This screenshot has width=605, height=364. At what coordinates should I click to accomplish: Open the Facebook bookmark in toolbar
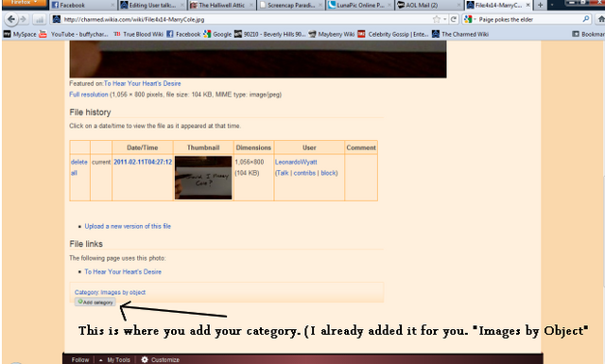tap(183, 34)
